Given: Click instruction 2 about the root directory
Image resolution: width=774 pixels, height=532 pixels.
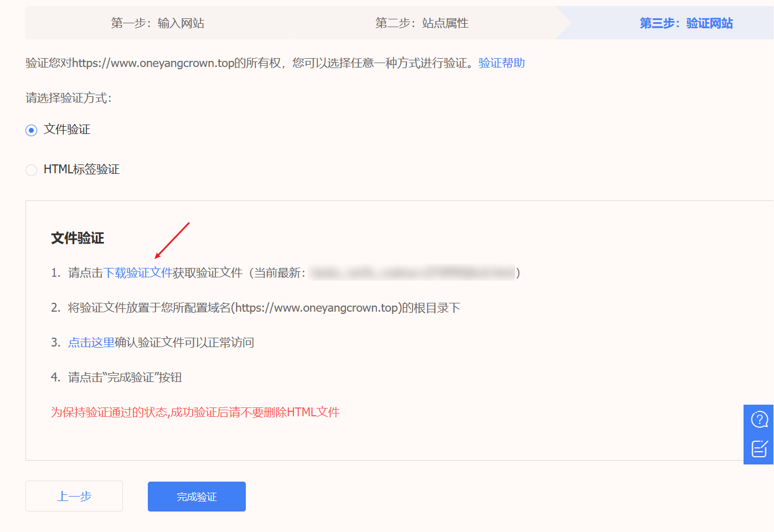Looking at the screenshot, I should 264,308.
